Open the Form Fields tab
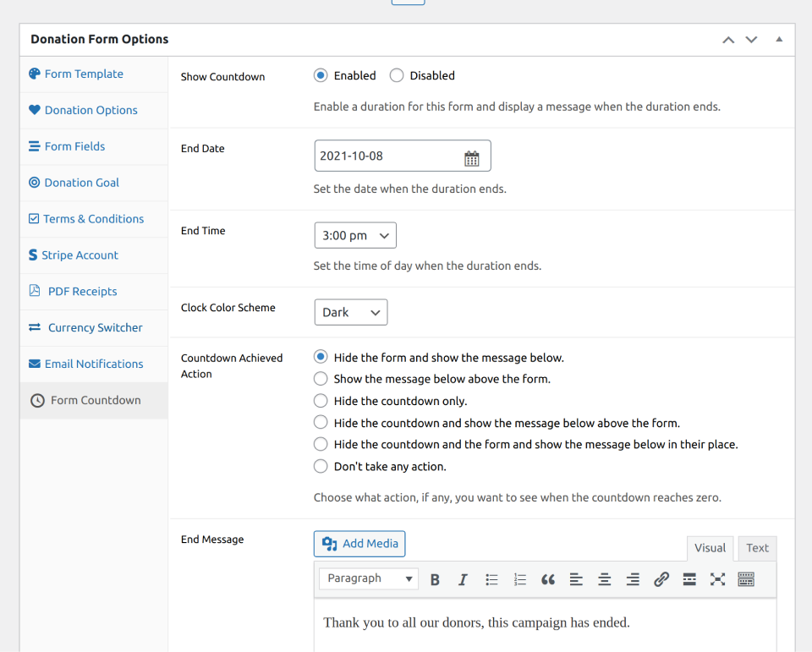Image resolution: width=812 pixels, height=652 pixels. pos(94,146)
